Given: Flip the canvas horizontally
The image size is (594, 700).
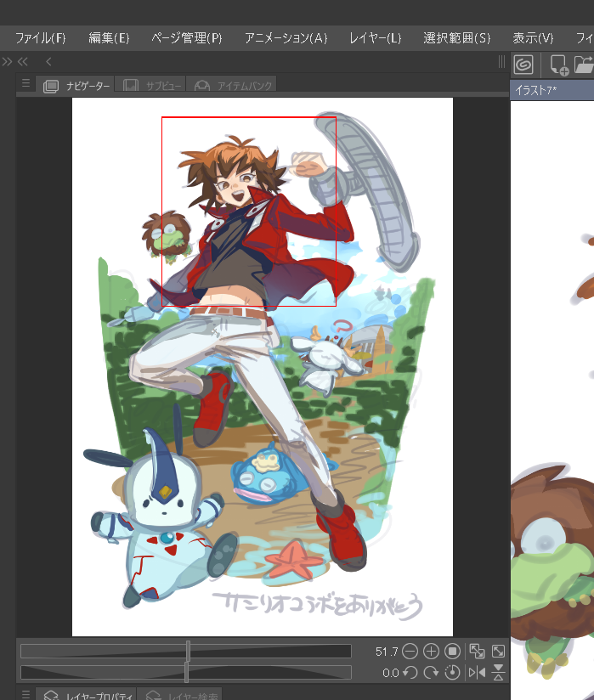Looking at the screenshot, I should pos(477,672).
